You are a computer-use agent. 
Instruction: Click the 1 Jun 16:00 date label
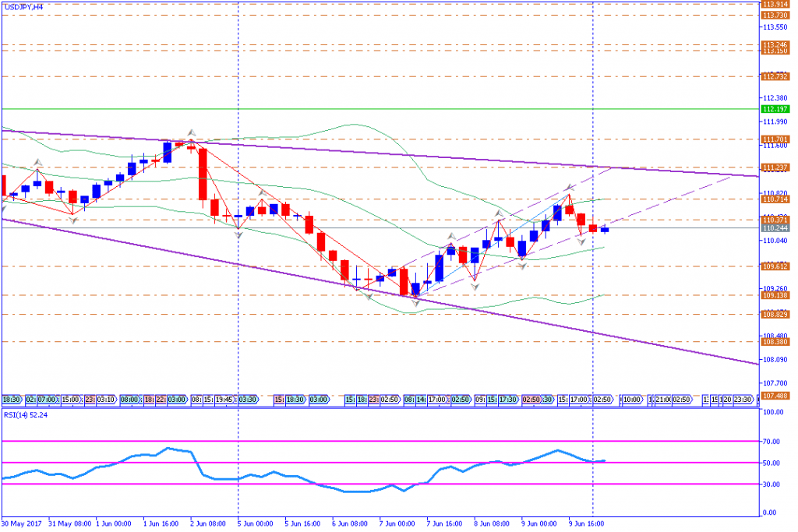pos(161,523)
